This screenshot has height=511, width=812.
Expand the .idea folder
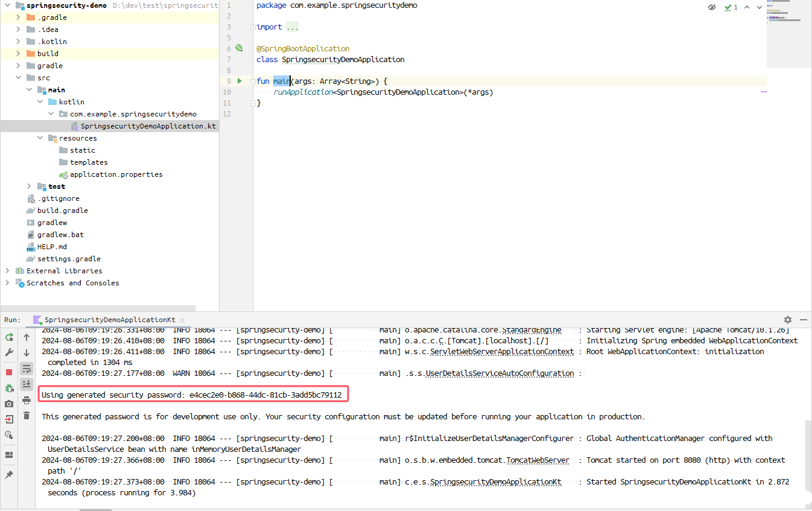click(x=18, y=30)
